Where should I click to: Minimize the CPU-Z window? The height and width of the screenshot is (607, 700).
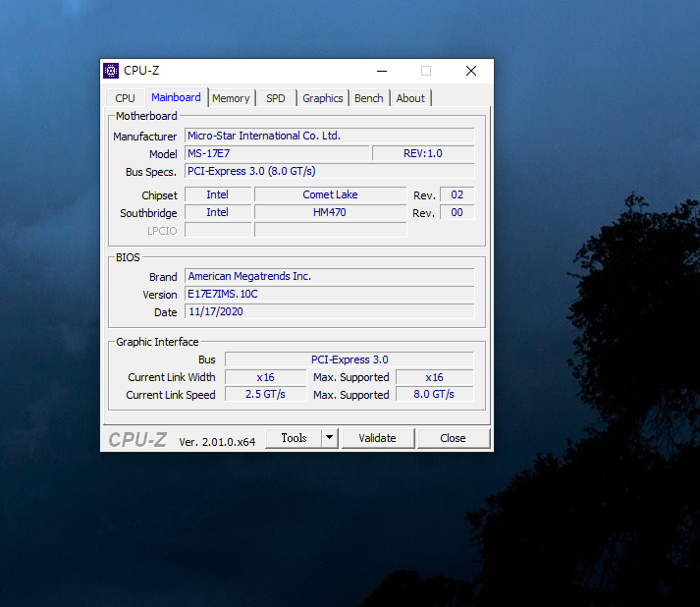[x=382, y=71]
